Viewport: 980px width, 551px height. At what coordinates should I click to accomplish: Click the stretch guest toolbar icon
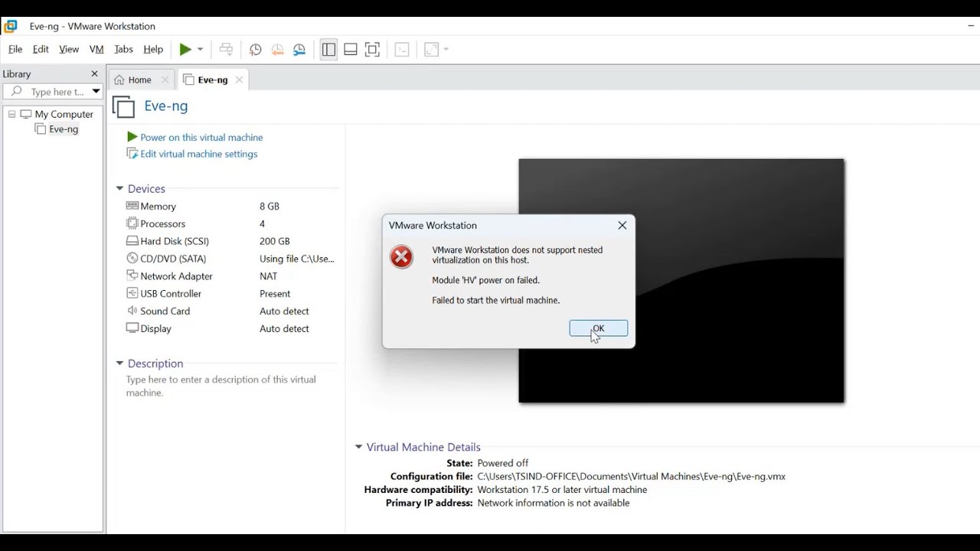click(x=431, y=50)
